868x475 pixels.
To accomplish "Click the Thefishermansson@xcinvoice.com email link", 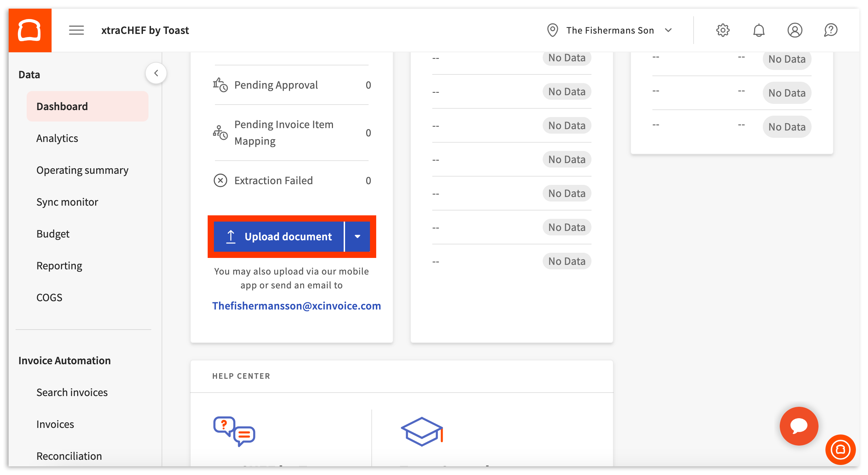I will pos(296,306).
